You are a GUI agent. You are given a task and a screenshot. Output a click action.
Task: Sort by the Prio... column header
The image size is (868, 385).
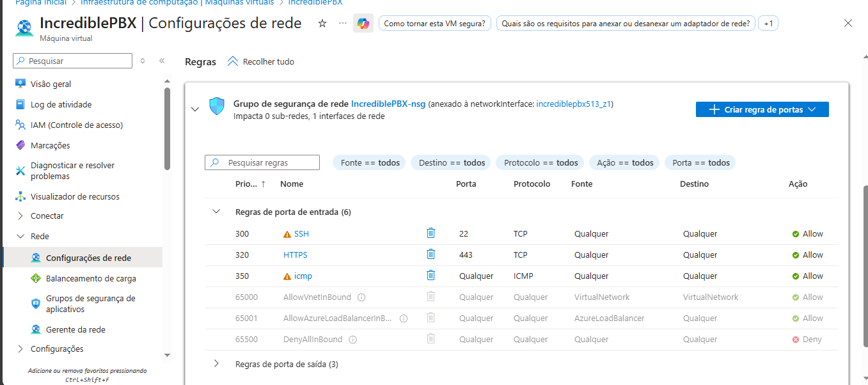[250, 184]
